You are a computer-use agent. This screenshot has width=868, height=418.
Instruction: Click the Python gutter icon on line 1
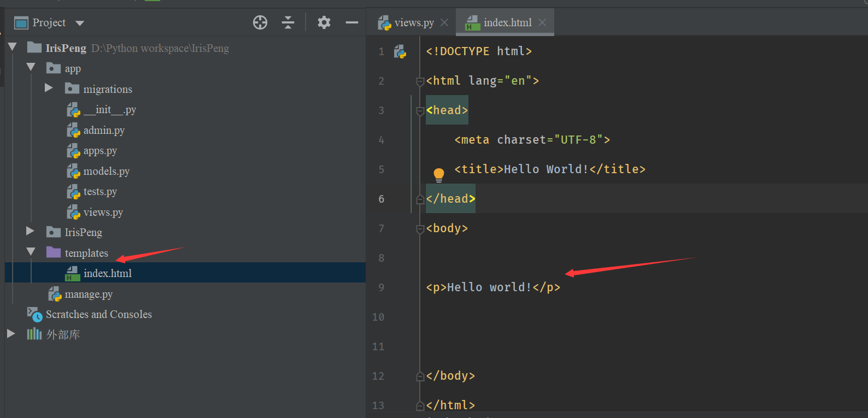(x=400, y=51)
